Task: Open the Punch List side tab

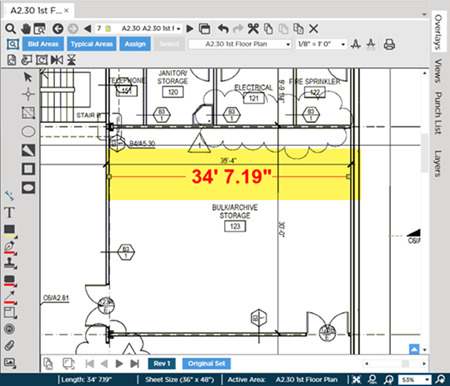Action: (438, 113)
